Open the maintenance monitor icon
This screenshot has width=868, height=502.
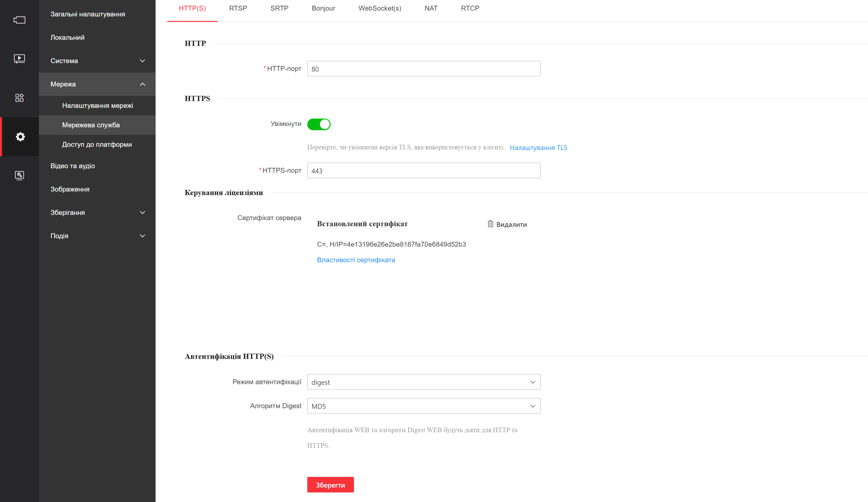19,175
